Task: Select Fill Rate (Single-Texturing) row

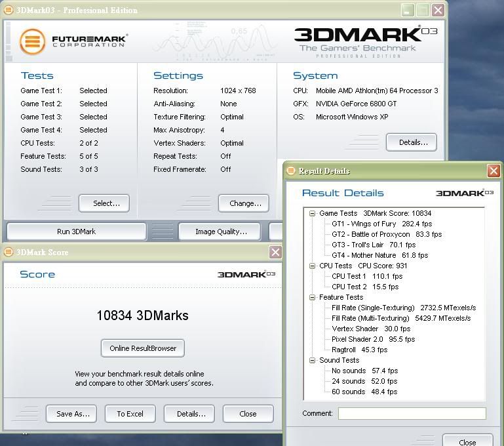Action: [404, 308]
